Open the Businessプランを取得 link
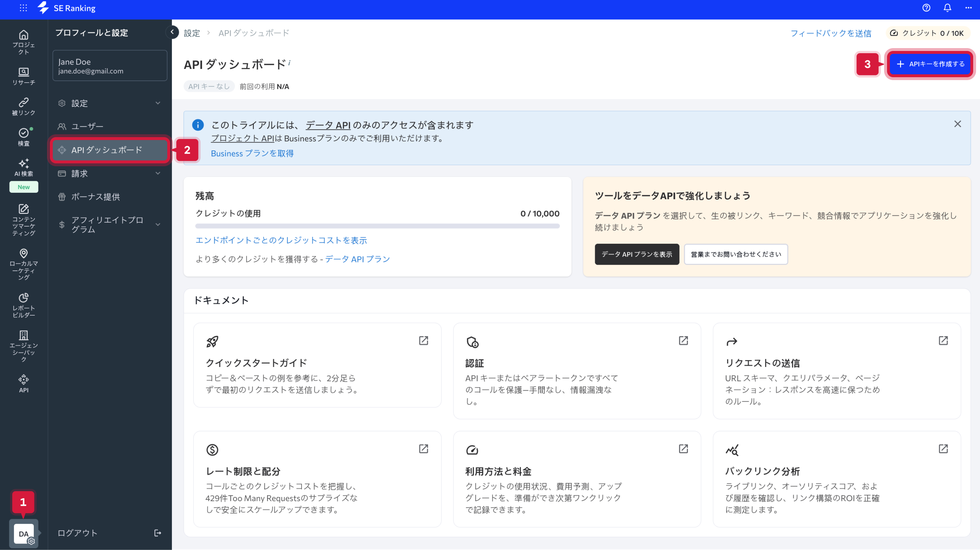This screenshot has width=980, height=550. tap(252, 153)
